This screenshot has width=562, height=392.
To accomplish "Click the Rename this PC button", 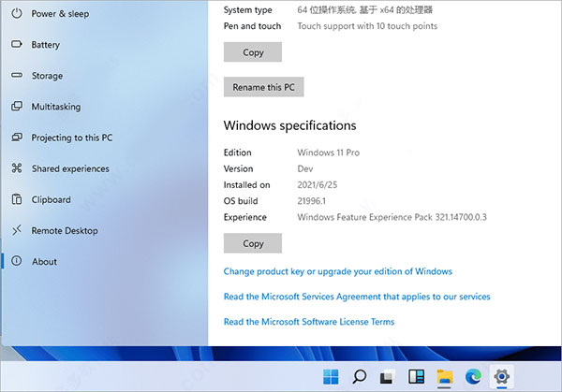I will 263,87.
